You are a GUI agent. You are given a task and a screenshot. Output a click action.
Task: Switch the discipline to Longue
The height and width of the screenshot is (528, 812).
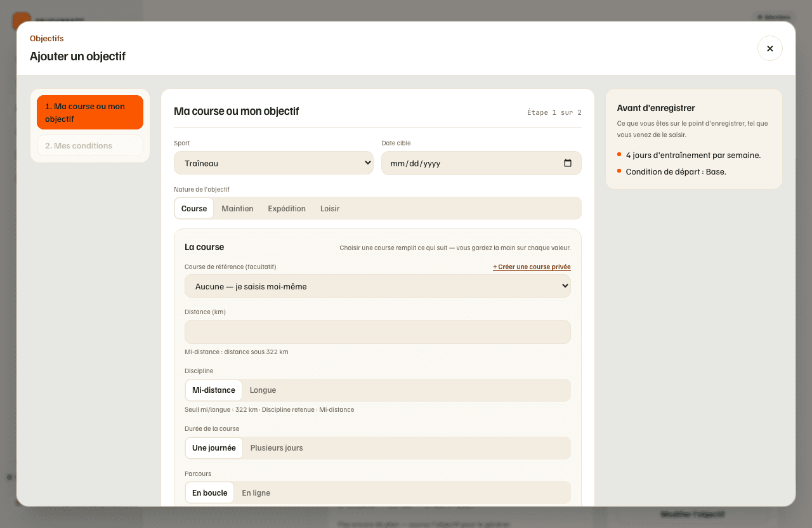pyautogui.click(x=263, y=390)
